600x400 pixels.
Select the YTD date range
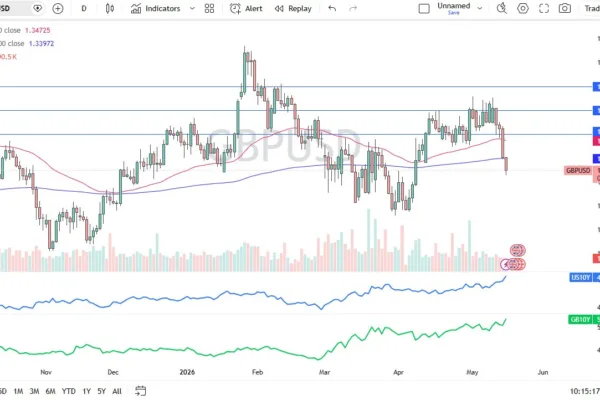click(69, 391)
